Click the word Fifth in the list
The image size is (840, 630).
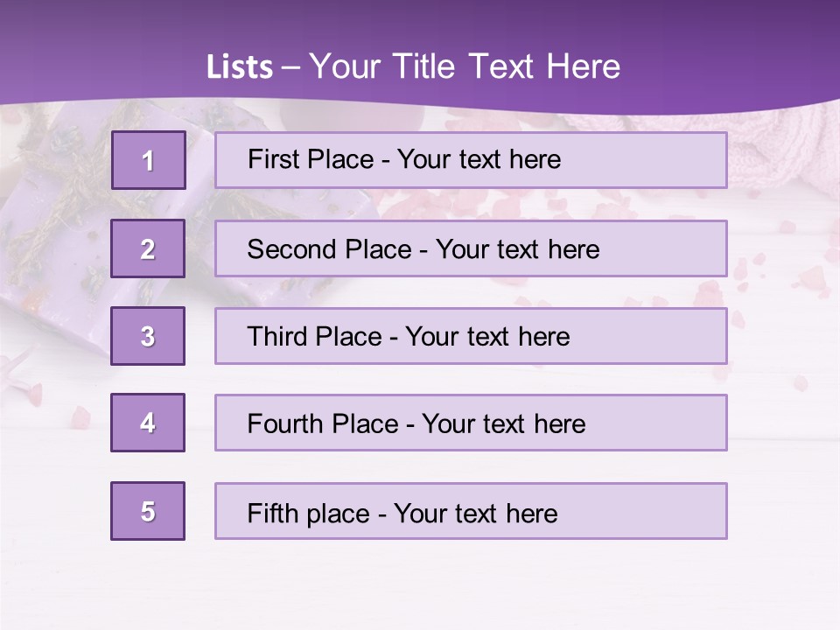tap(273, 513)
